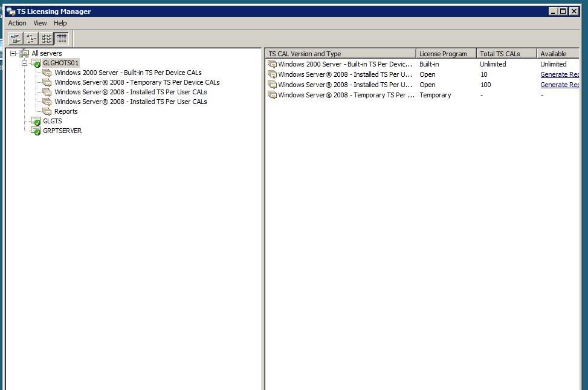This screenshot has width=588, height=390.
Task: Select the GLGHOTS01 server in tree
Action: coord(61,63)
